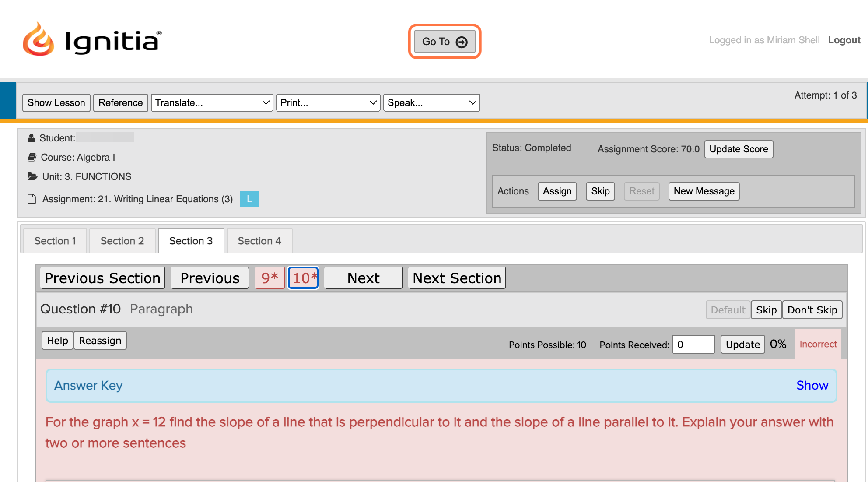Click Skip in the Actions row
Screen dimensions: 868x482
coord(600,191)
